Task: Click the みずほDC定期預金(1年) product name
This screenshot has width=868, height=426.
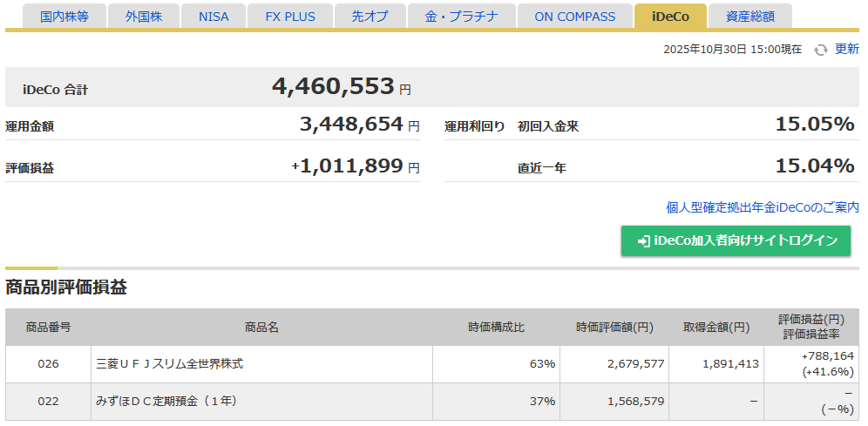Action: click(166, 401)
